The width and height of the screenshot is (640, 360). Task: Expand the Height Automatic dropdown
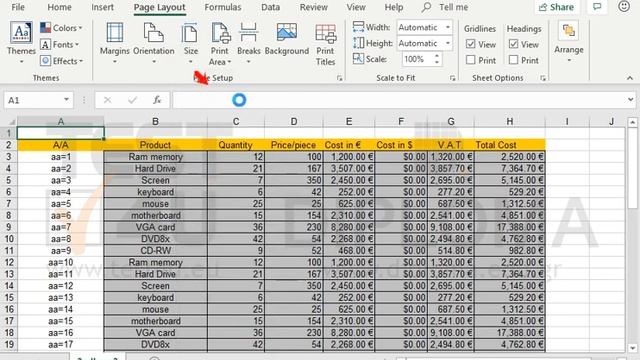click(x=448, y=43)
